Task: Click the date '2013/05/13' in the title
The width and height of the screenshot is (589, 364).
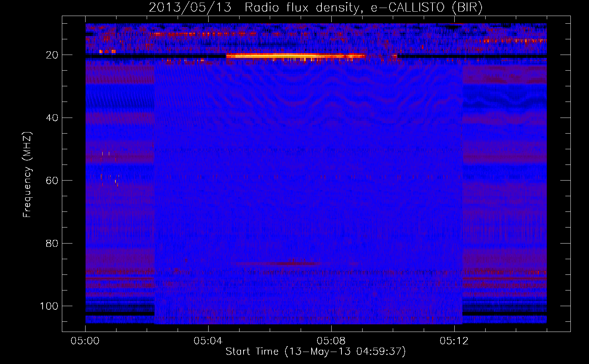Action: (190, 8)
